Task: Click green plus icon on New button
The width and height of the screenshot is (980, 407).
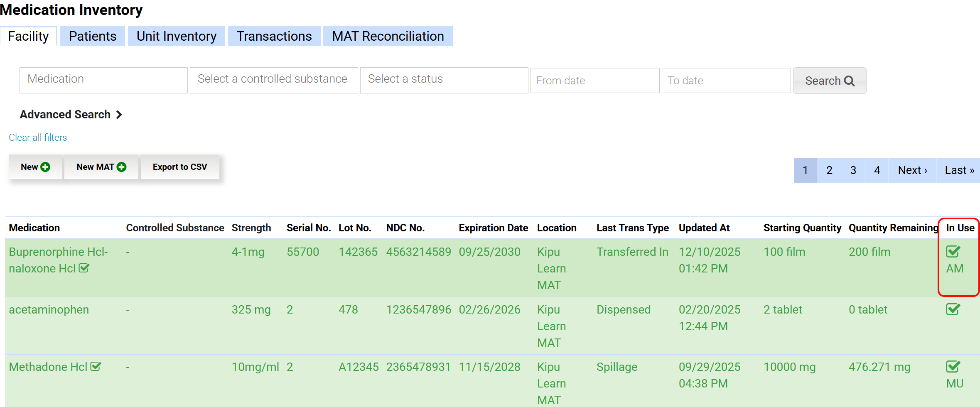Action: (45, 167)
